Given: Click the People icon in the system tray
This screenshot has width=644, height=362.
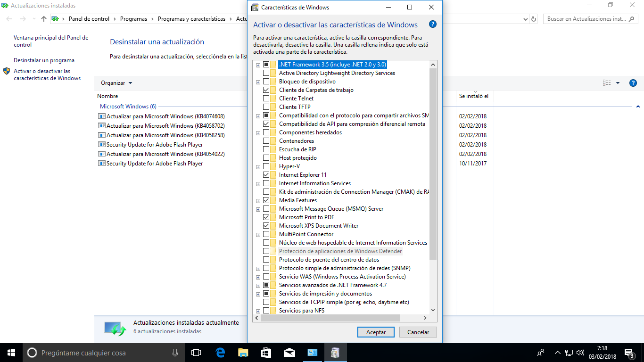Looking at the screenshot, I should click(x=541, y=353).
